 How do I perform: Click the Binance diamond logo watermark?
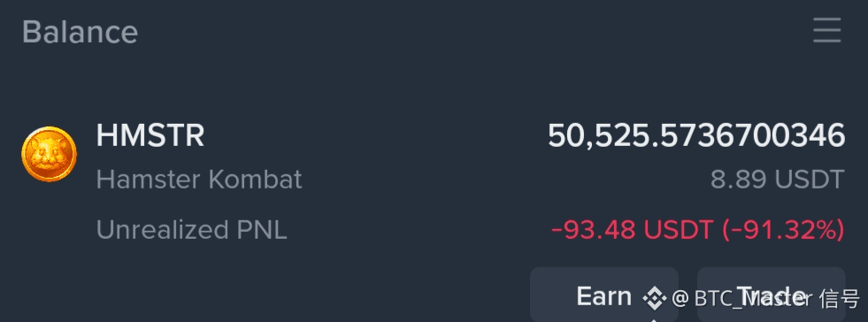654,298
